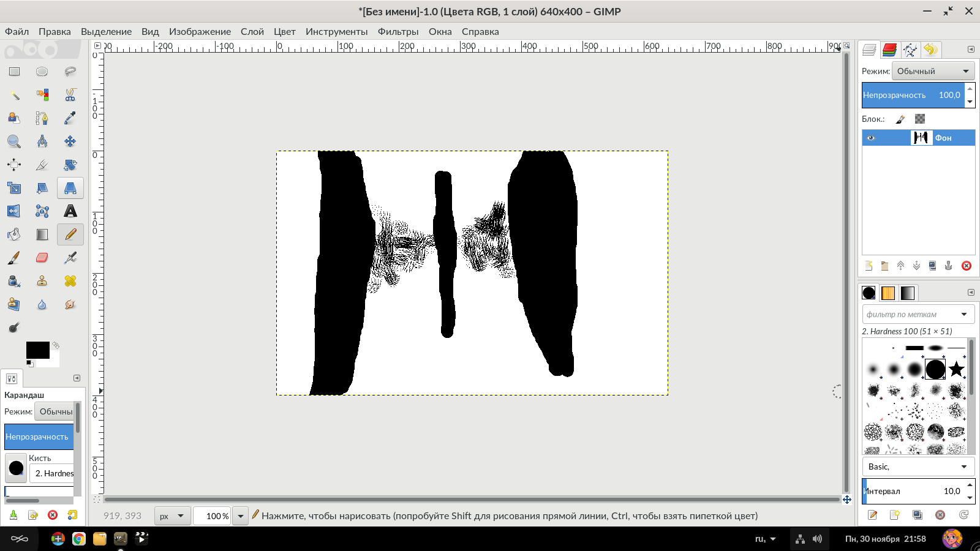Open brushes dock tab menu arrow
The height and width of the screenshot is (551, 980).
[971, 292]
